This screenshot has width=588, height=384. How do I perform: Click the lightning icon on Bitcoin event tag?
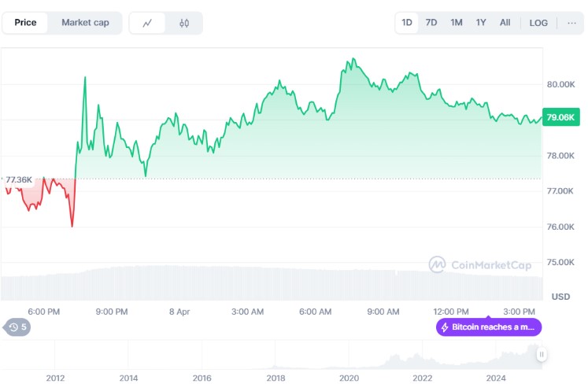(x=446, y=327)
